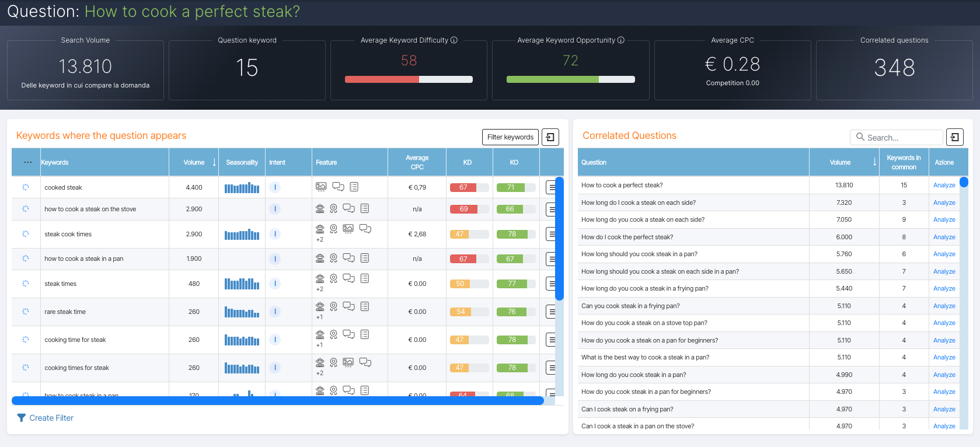Click seasonality chart for cooked steak
Screen dimensions: 980x447
(x=242, y=187)
